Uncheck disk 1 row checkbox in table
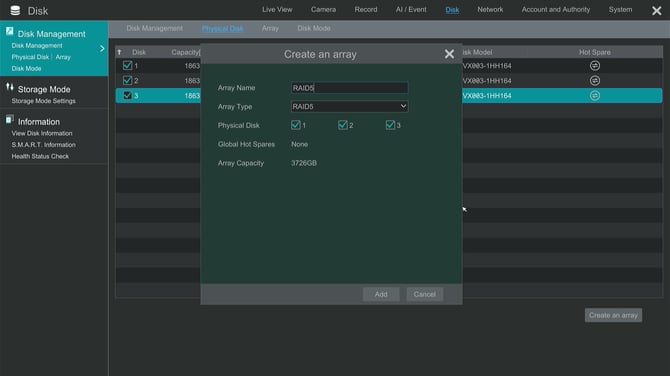The image size is (670, 376). pyautogui.click(x=127, y=65)
